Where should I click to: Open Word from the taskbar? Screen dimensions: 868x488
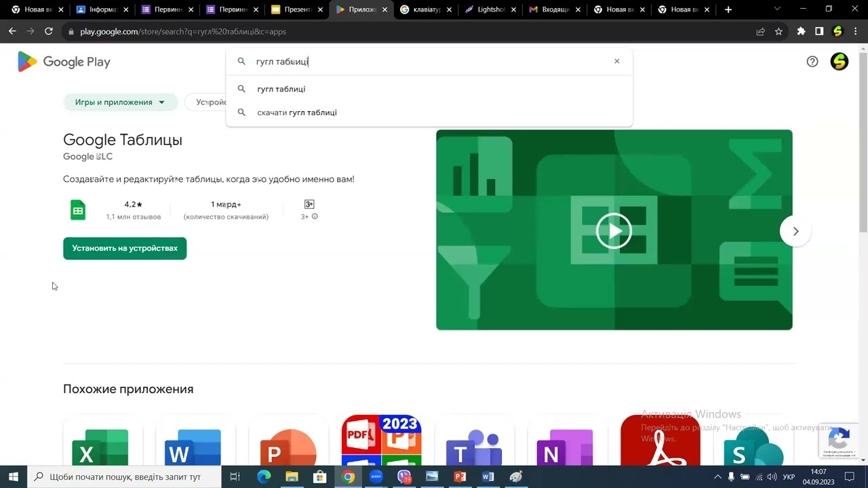coord(488,476)
